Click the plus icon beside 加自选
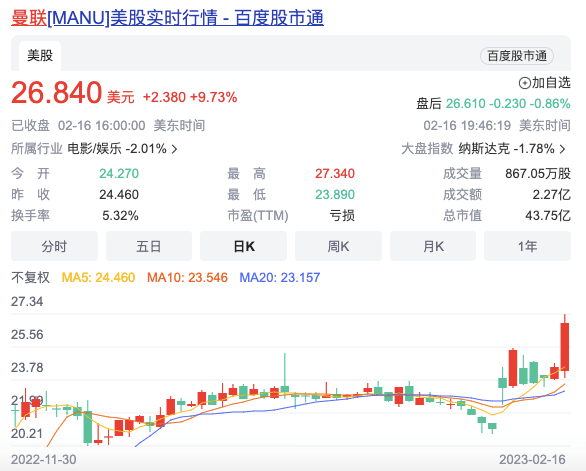The image size is (586, 471). pos(524,83)
